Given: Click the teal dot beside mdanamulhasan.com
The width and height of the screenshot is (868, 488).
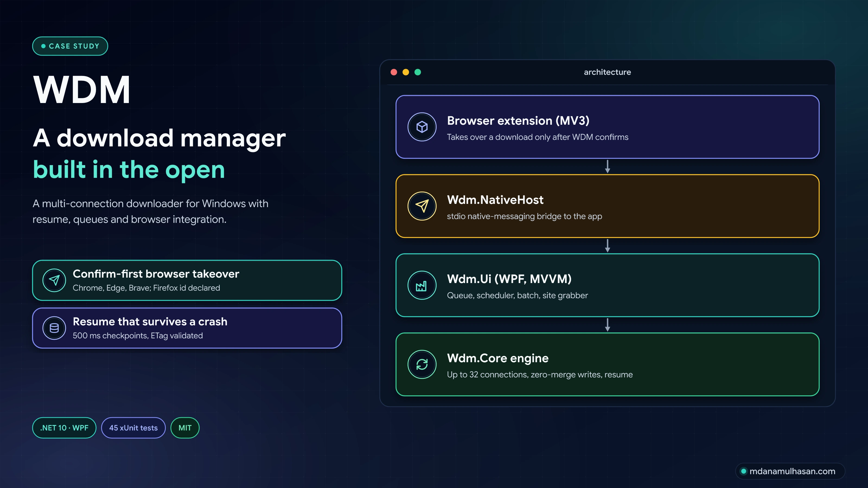Looking at the screenshot, I should (744, 471).
